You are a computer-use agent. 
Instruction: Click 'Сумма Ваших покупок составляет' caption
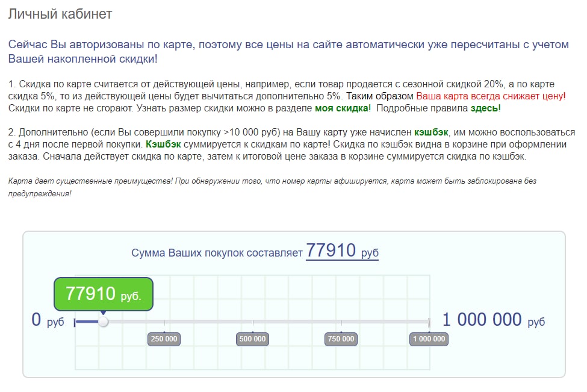217,253
